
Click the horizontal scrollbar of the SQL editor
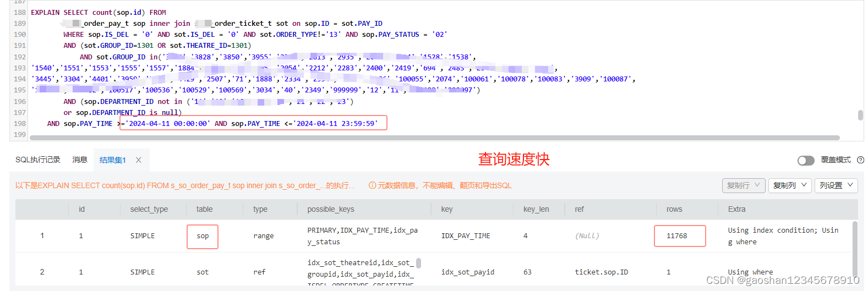435,138
